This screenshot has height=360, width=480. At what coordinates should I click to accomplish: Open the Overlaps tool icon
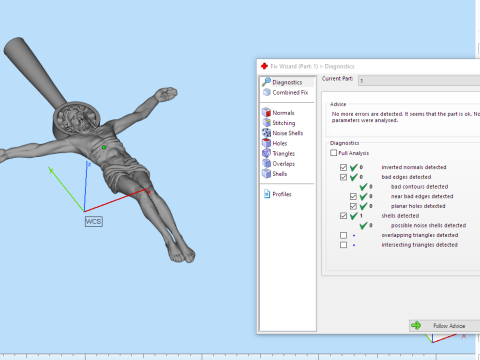(266, 163)
